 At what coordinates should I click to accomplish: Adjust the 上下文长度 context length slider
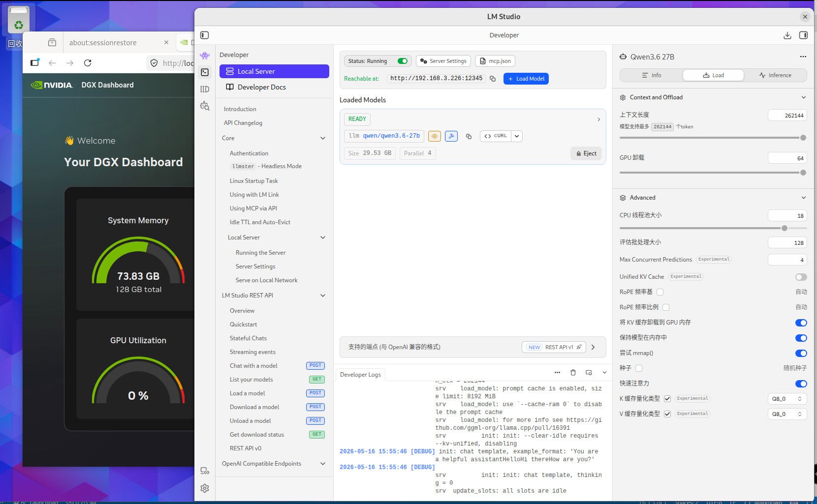[713, 138]
